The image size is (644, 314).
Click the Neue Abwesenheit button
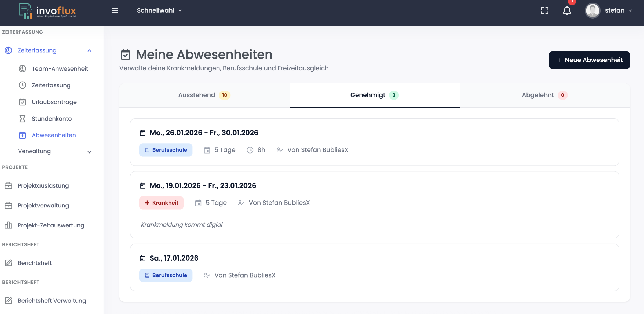point(589,60)
